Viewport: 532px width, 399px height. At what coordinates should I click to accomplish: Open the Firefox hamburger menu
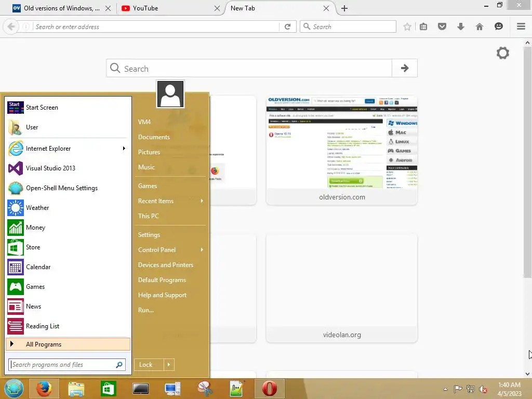tap(521, 26)
